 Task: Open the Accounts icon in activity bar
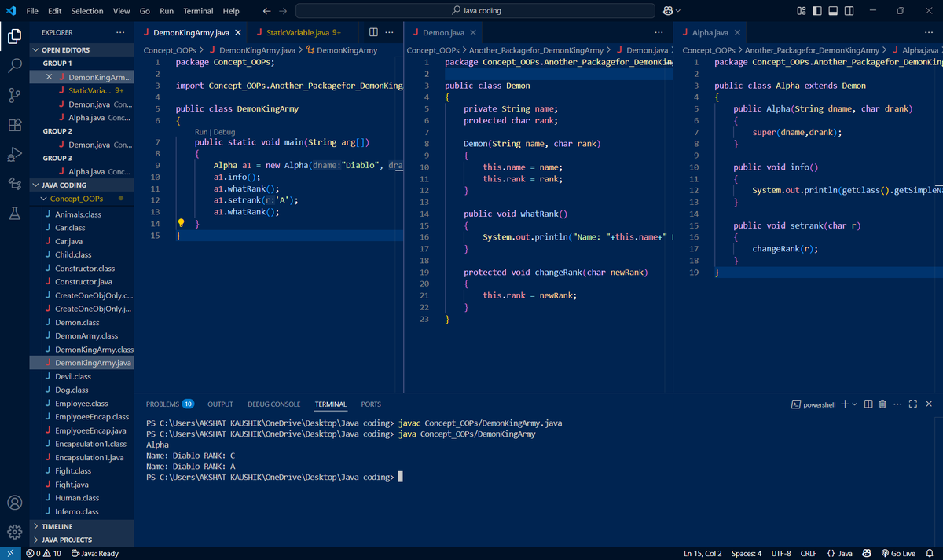click(14, 503)
